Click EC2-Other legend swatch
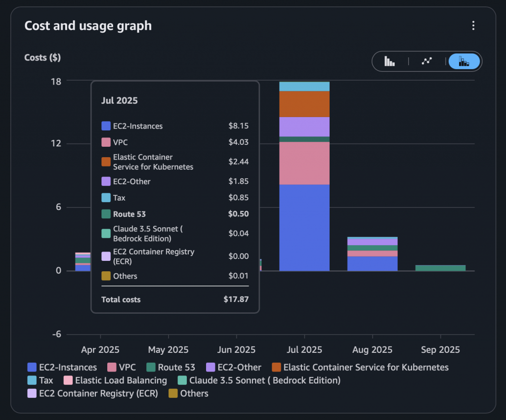Viewport: 506px width, 420px height. [211, 367]
